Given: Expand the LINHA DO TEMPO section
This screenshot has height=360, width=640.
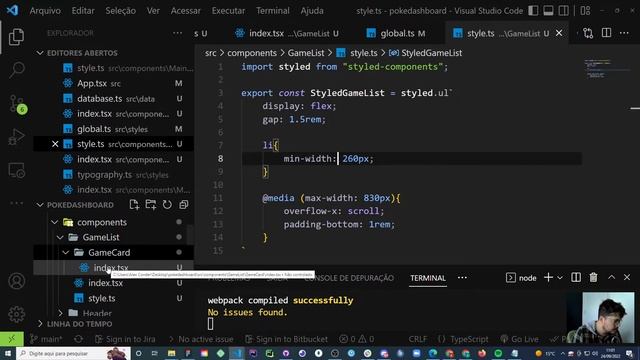Looking at the screenshot, I should pyautogui.click(x=40, y=324).
